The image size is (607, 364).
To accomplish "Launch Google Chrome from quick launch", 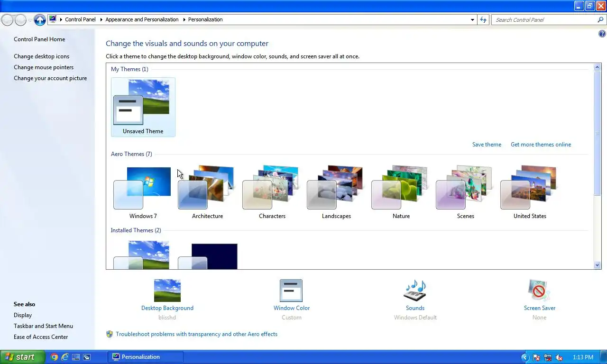I will 54,357.
